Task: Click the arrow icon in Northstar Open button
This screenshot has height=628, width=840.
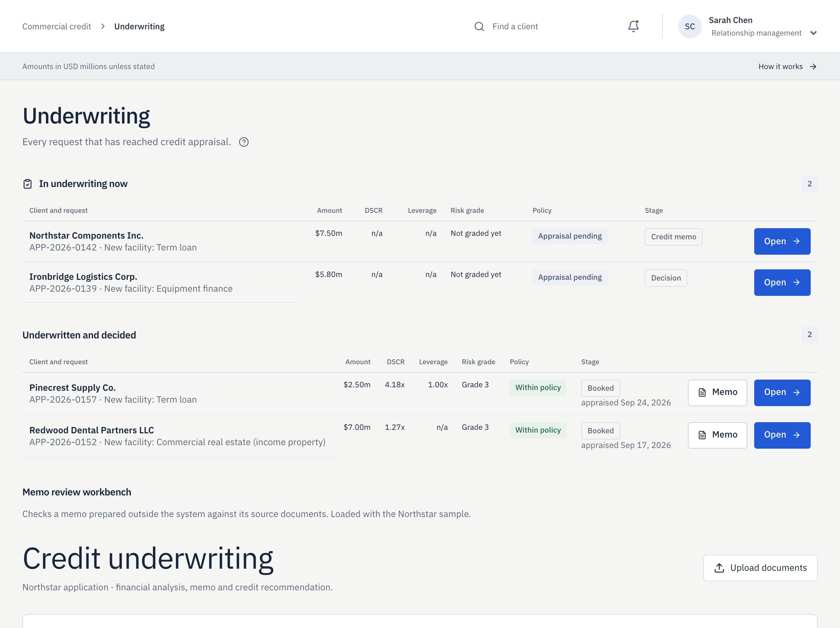Action: pos(796,241)
